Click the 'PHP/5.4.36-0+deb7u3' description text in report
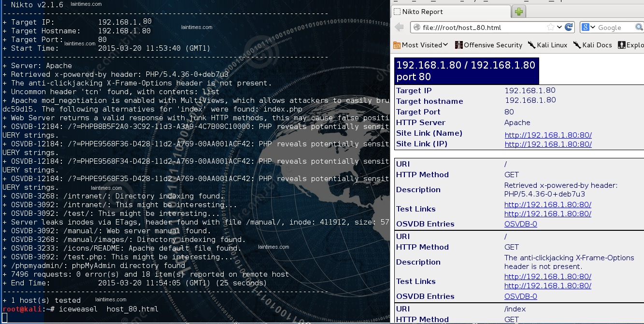 coord(545,194)
